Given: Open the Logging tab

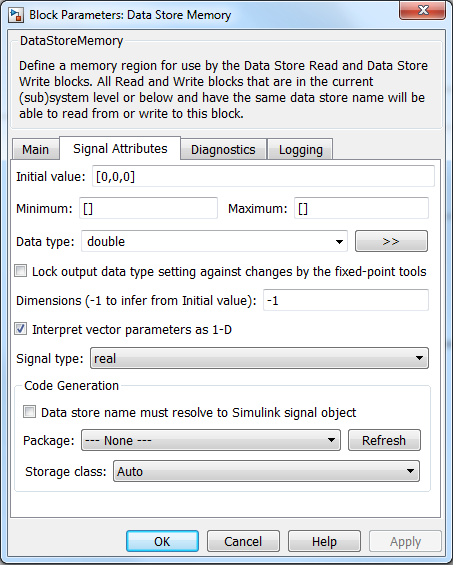Looking at the screenshot, I should [x=301, y=149].
